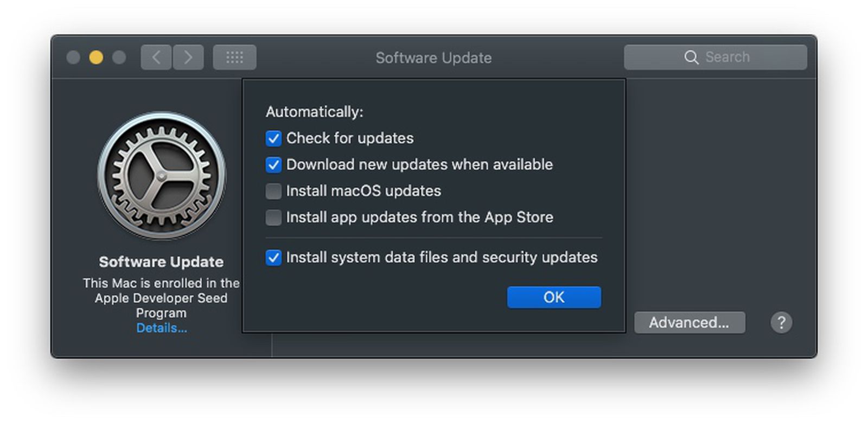The width and height of the screenshot is (868, 425).
Task: Click the search magnifier icon
Action: click(692, 57)
